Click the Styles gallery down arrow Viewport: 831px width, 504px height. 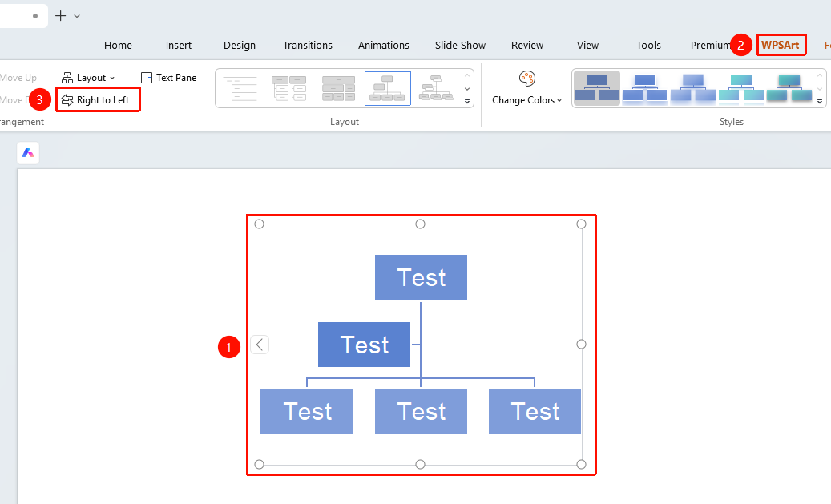(819, 88)
